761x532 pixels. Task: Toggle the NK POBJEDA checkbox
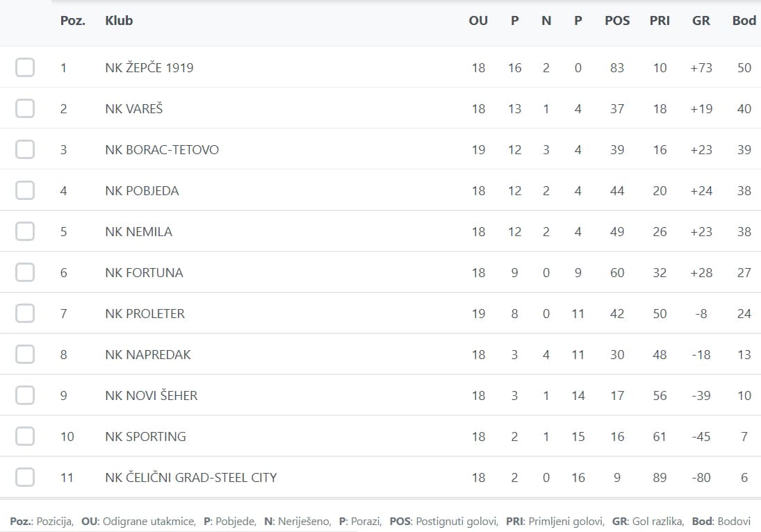25,190
